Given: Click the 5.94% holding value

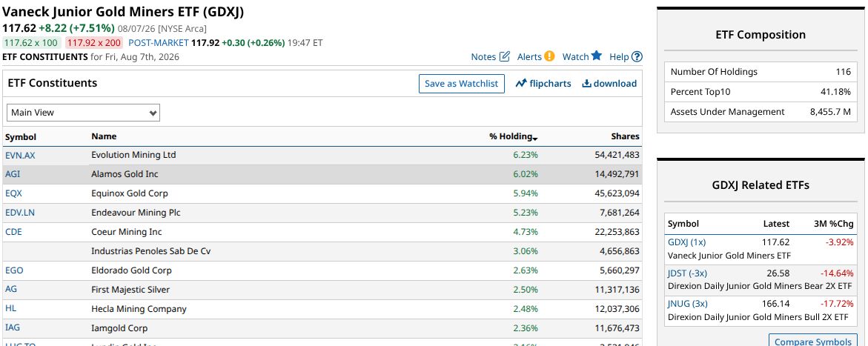Looking at the screenshot, I should pyautogui.click(x=526, y=193).
